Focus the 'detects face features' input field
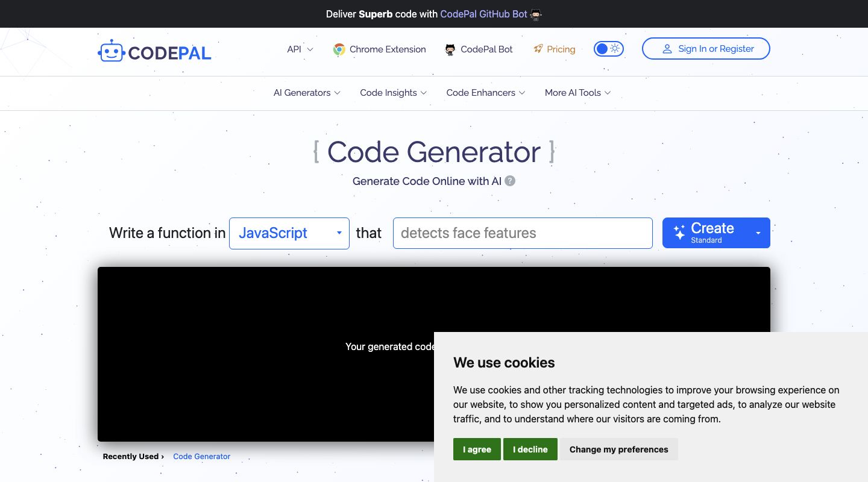 (523, 233)
